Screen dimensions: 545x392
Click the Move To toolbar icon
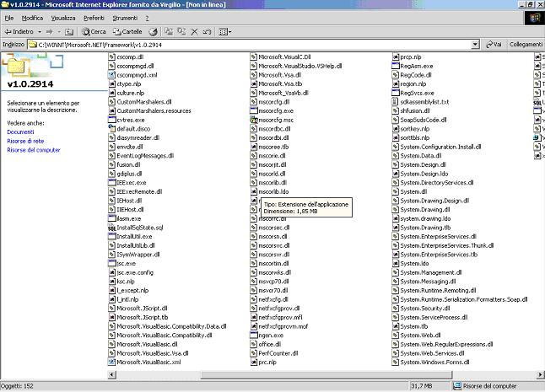[169, 31]
